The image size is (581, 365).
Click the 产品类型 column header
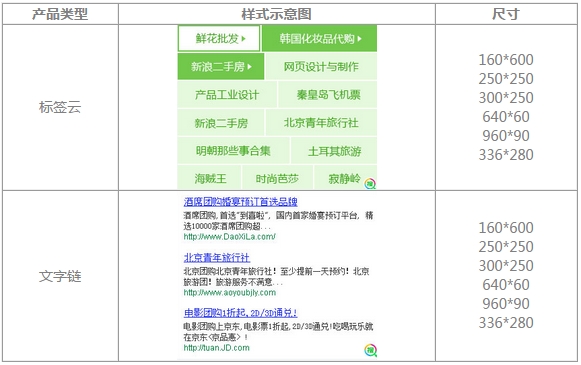[60, 14]
